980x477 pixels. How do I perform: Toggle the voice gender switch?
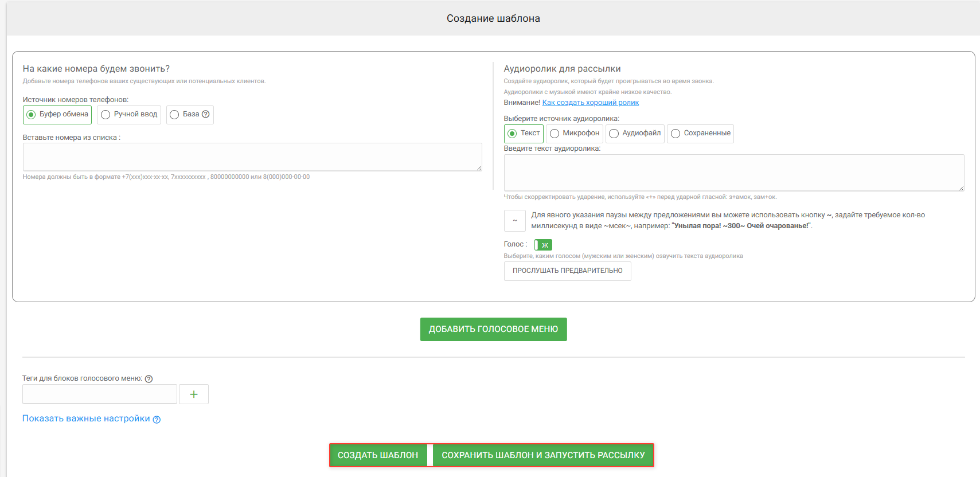click(543, 245)
